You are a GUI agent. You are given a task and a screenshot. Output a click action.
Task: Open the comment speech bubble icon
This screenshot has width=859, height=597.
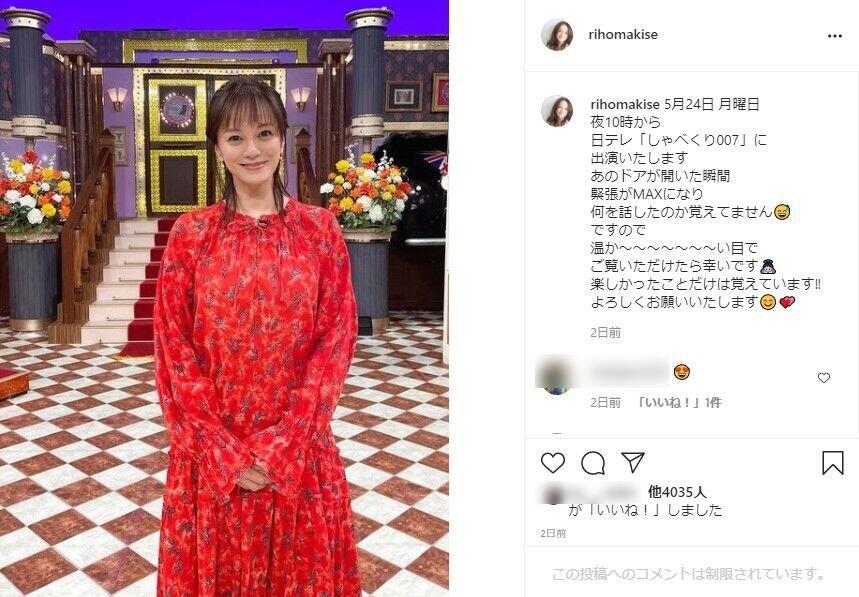pyautogui.click(x=593, y=463)
